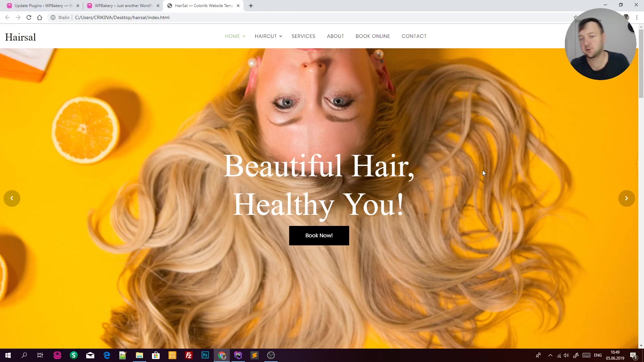Viewport: 644px width, 362px height.
Task: Expand the HAIRCUT menu dropdown
Action: [268, 36]
